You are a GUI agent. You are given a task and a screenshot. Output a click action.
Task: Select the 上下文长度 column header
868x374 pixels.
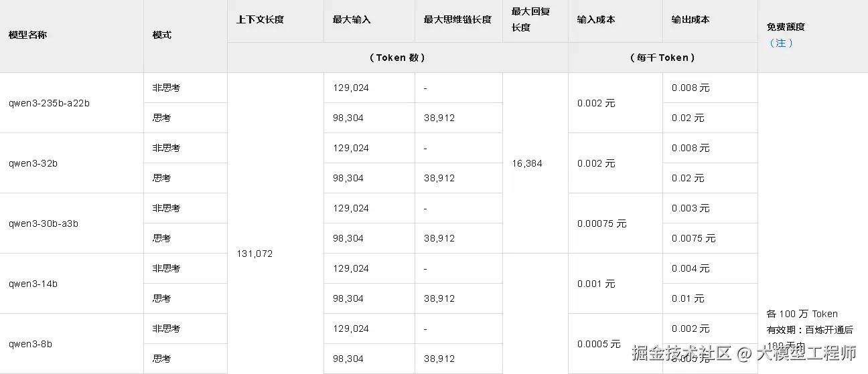click(260, 19)
